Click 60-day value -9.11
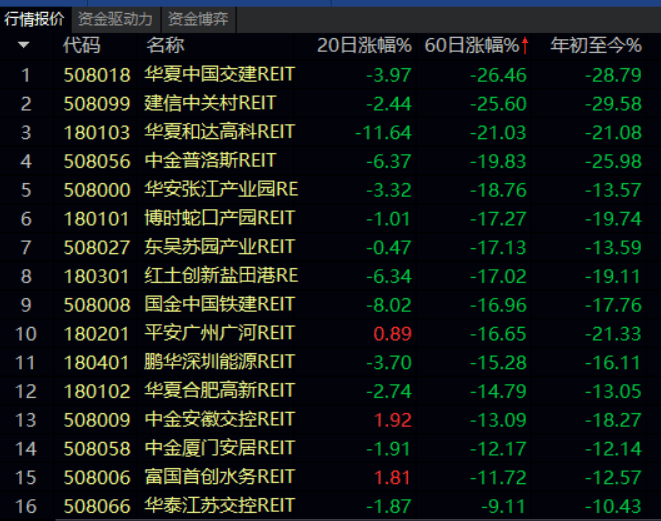 point(503,506)
